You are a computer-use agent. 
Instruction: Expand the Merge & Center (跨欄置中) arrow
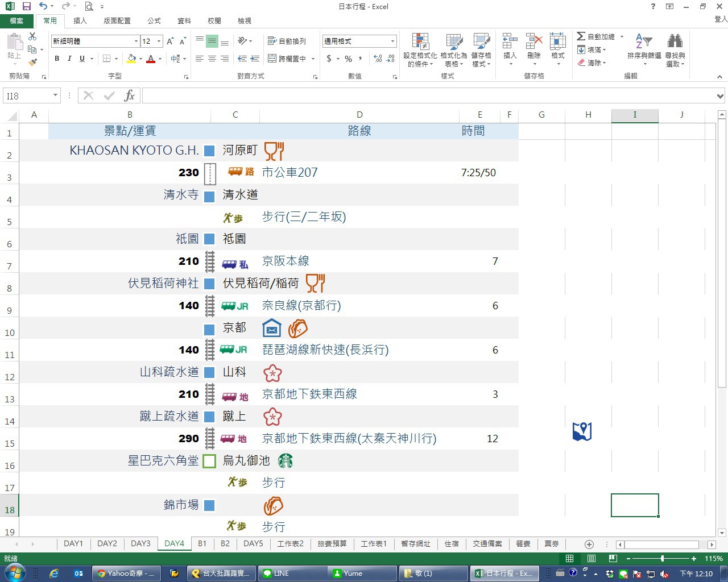(x=313, y=59)
